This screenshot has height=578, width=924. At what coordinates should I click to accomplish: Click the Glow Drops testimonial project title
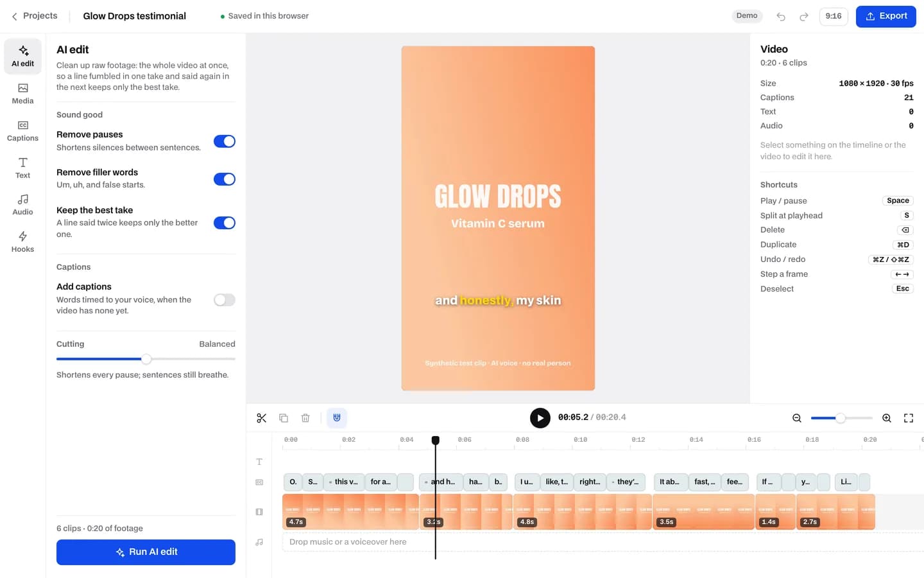[x=135, y=16]
